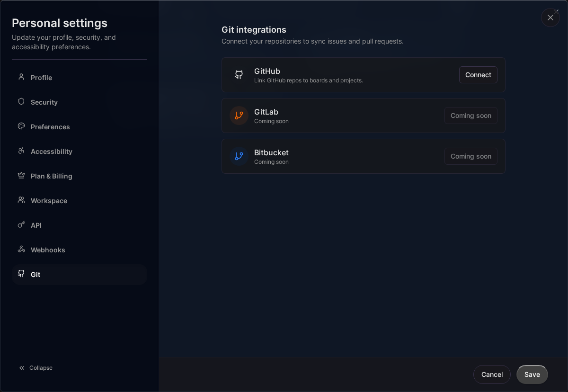
Task: Select the API key icon in sidebar
Action: 21,225
